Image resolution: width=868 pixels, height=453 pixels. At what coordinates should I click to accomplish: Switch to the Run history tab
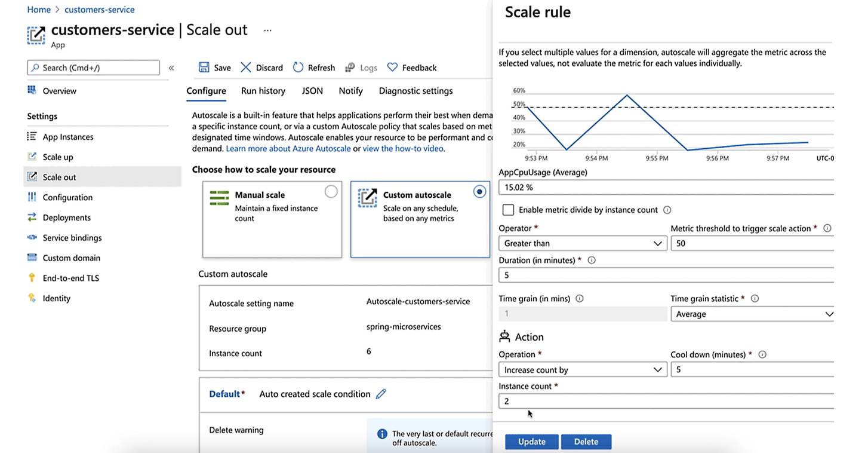click(x=263, y=91)
